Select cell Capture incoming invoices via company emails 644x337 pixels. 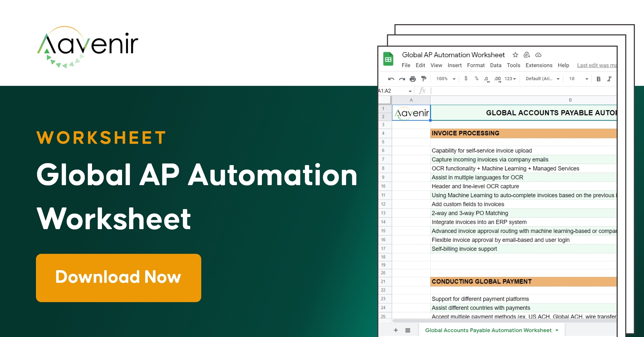[524, 160]
